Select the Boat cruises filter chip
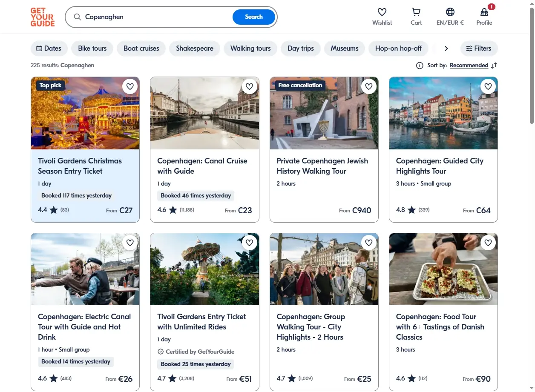The image size is (535, 392). (141, 49)
